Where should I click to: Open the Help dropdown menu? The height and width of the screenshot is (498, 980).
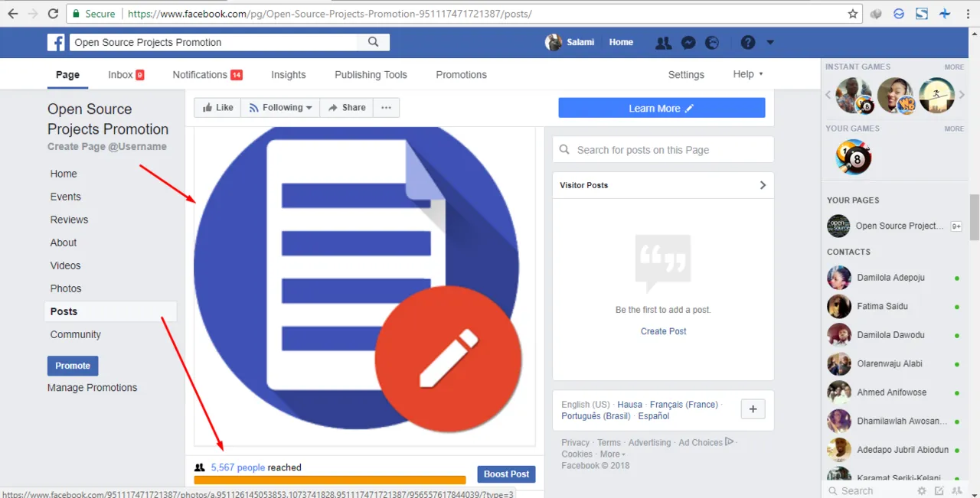pos(748,74)
